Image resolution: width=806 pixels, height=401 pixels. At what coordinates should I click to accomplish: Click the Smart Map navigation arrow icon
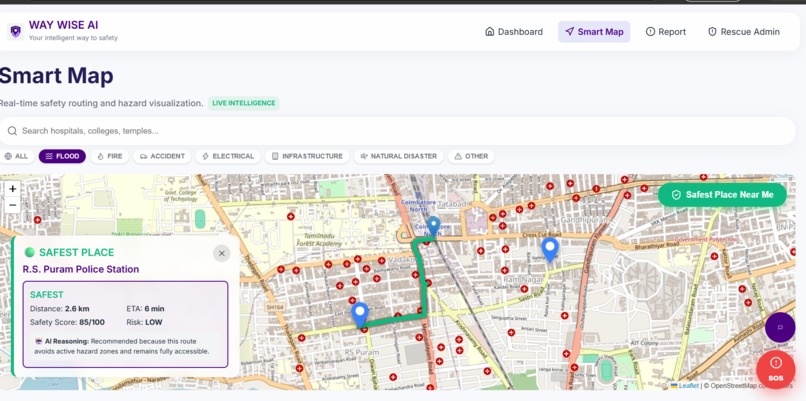pos(570,31)
